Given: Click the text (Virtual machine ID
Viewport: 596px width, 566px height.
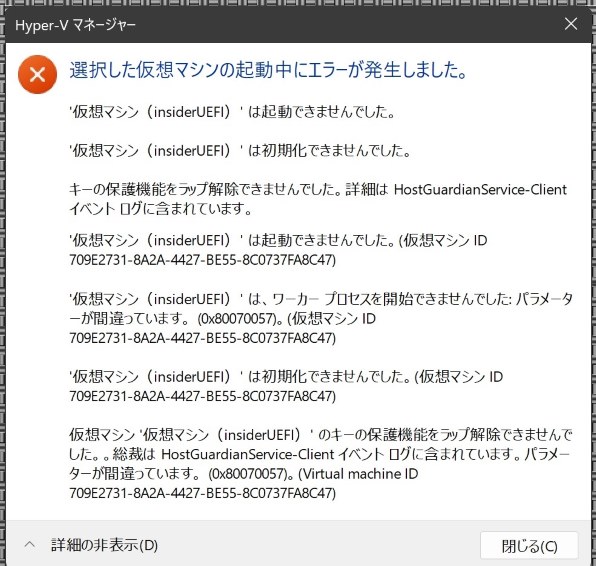Looking at the screenshot, I should (x=358, y=474).
